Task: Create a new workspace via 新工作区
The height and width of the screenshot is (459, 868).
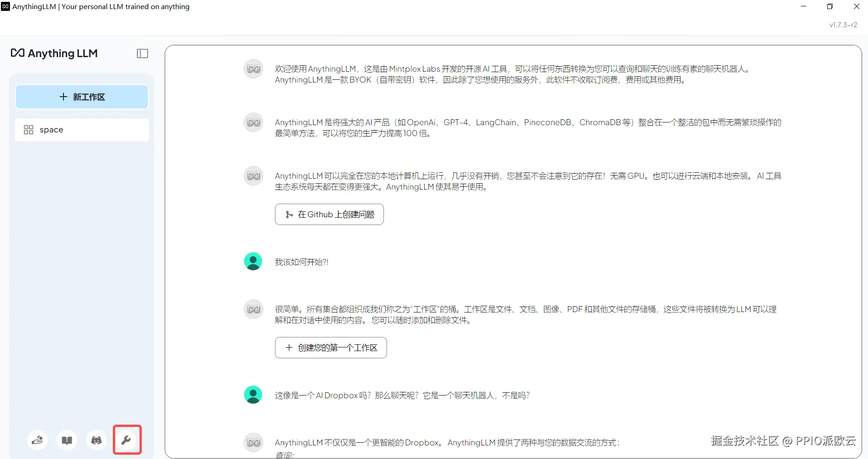Action: pyautogui.click(x=82, y=97)
